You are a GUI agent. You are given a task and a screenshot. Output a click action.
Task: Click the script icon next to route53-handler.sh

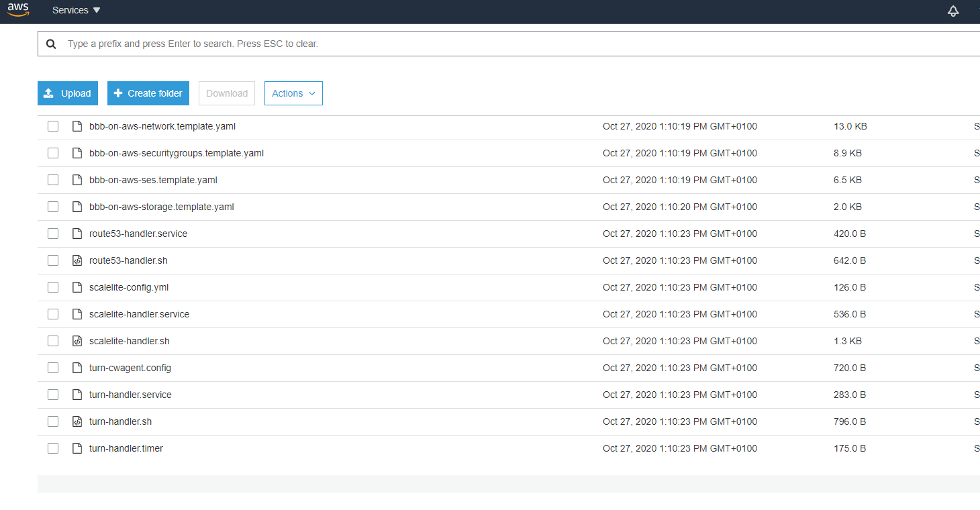coord(77,260)
